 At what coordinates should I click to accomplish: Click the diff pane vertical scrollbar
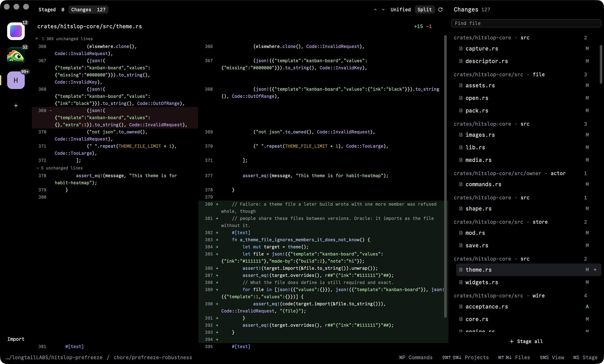(x=445, y=176)
